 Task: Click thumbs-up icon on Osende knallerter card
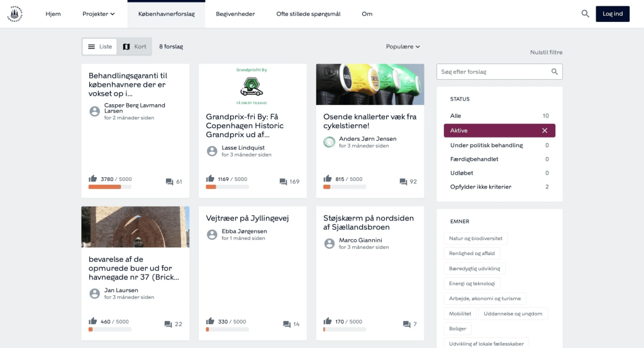click(328, 179)
